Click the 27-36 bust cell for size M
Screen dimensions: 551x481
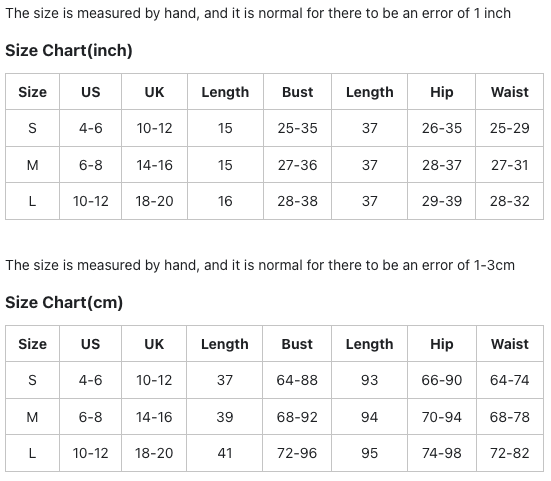pos(297,165)
